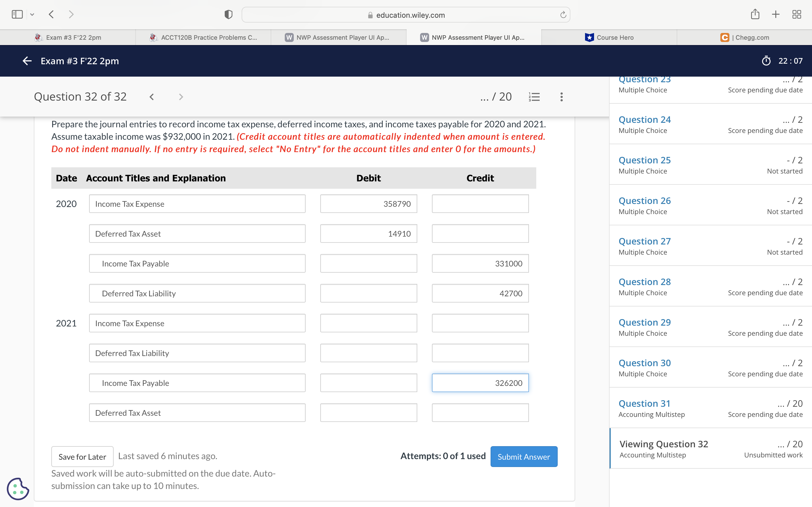Open Question 31 in the list
The image size is (812, 507).
tap(644, 403)
